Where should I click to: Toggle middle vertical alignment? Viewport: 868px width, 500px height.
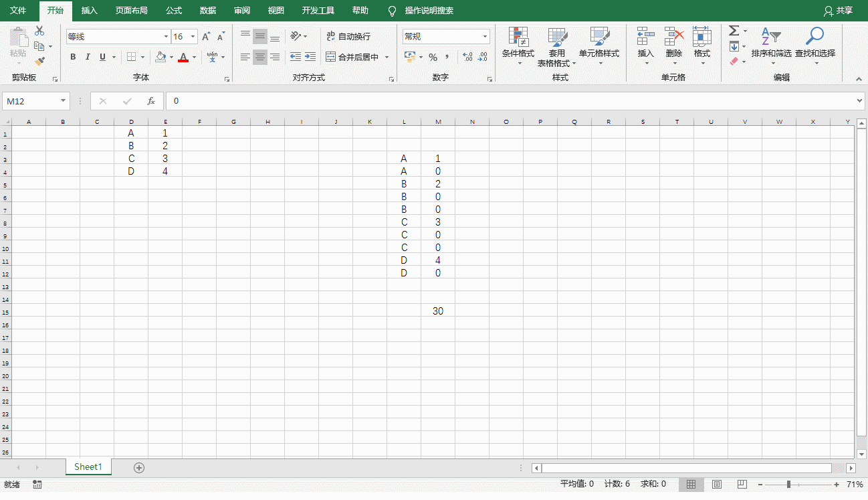259,36
